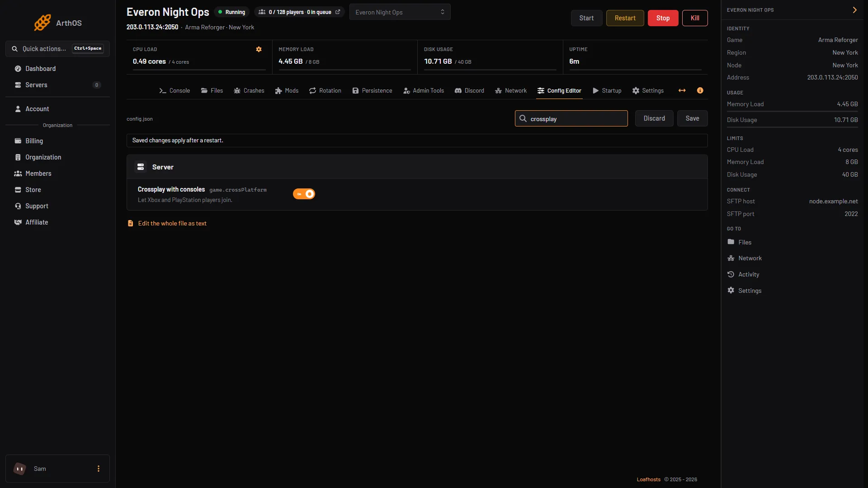868x488 pixels.
Task: Open the Crashes tab
Action: (x=249, y=91)
